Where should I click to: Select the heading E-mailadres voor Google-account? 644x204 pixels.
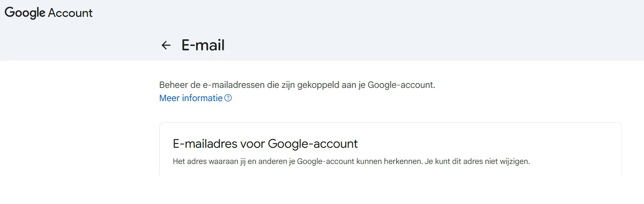265,144
